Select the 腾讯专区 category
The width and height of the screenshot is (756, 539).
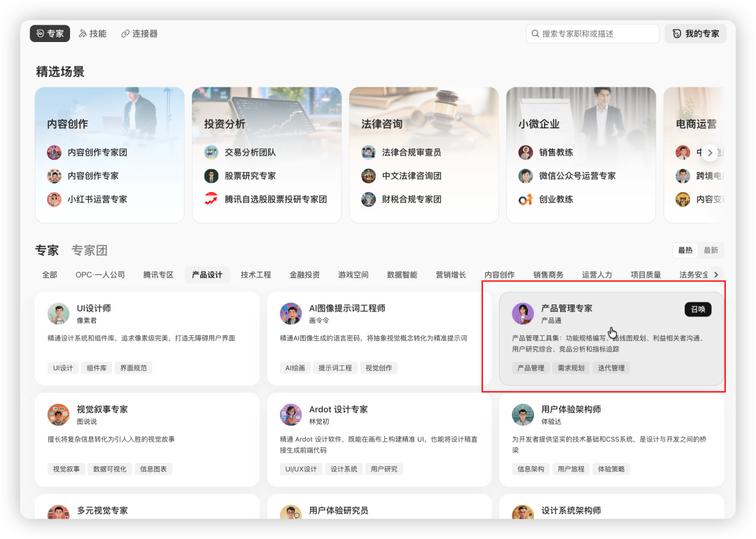158,275
